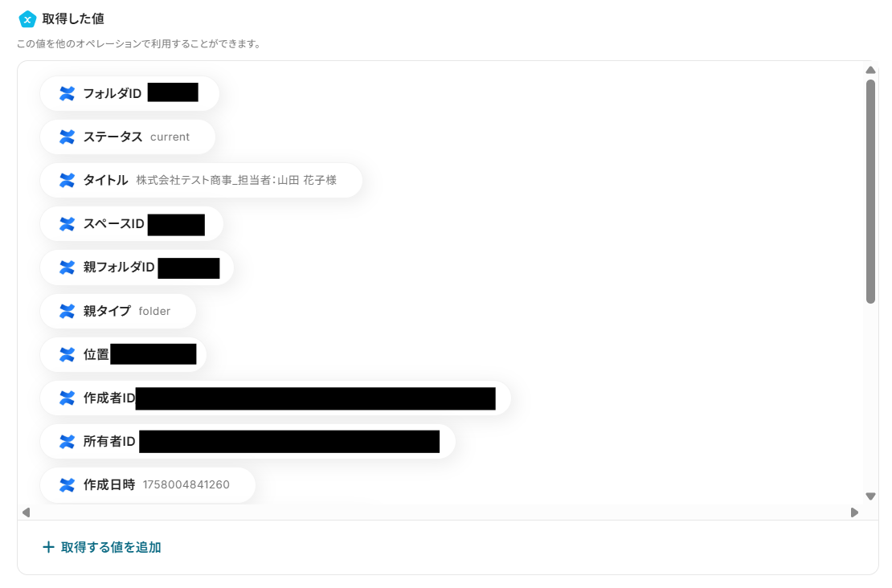The width and height of the screenshot is (892, 588).
Task: Add a value via 取得する値を追加
Action: click(102, 547)
